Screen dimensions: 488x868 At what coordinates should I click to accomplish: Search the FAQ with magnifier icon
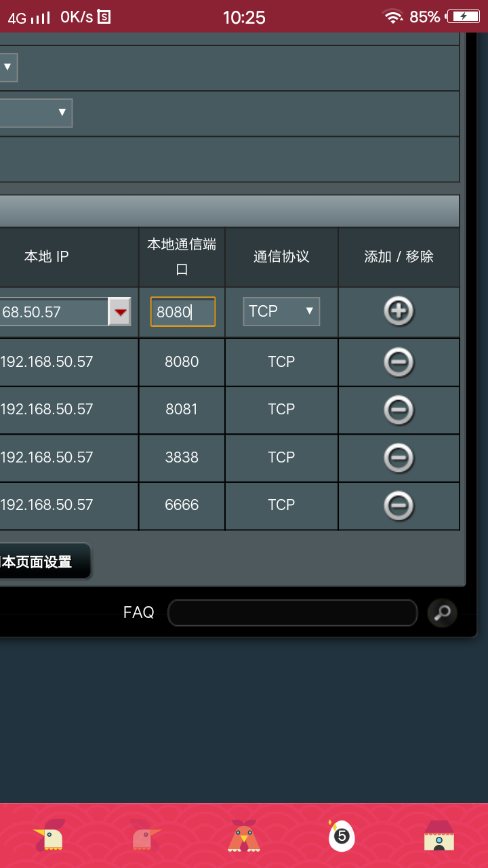(x=442, y=613)
